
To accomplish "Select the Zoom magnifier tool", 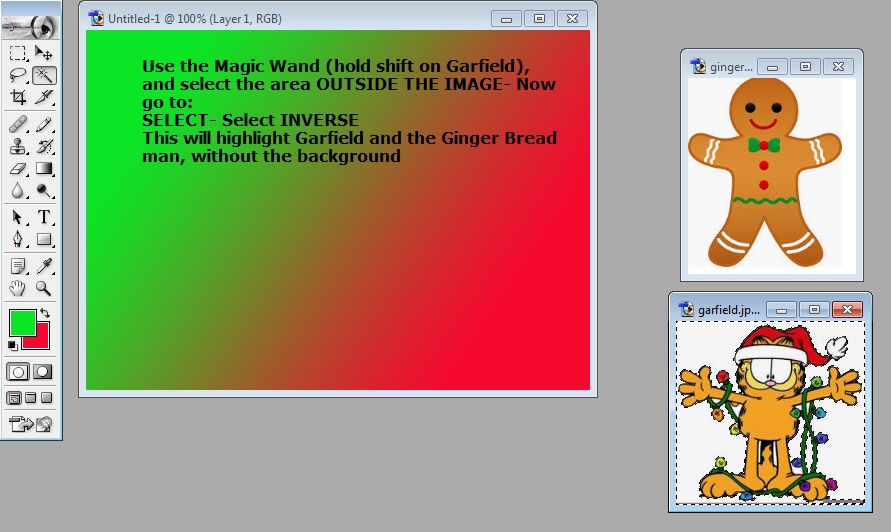I will [44, 288].
